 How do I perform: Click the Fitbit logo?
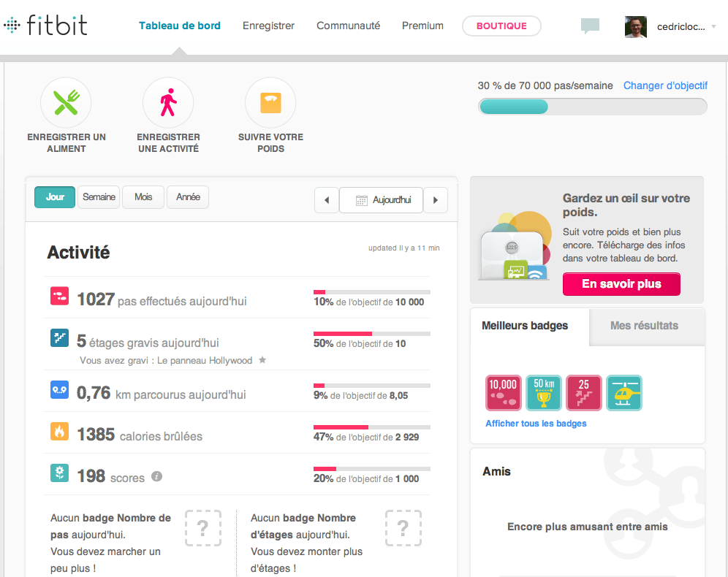coord(45,25)
